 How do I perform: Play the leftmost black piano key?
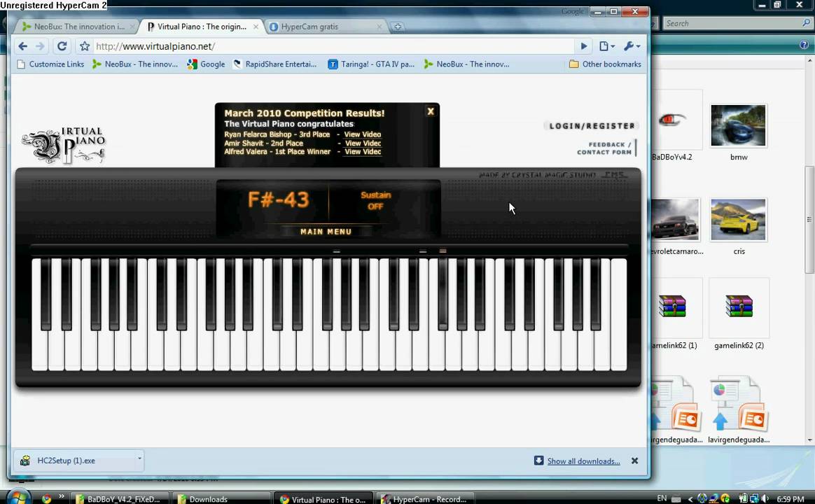point(46,293)
